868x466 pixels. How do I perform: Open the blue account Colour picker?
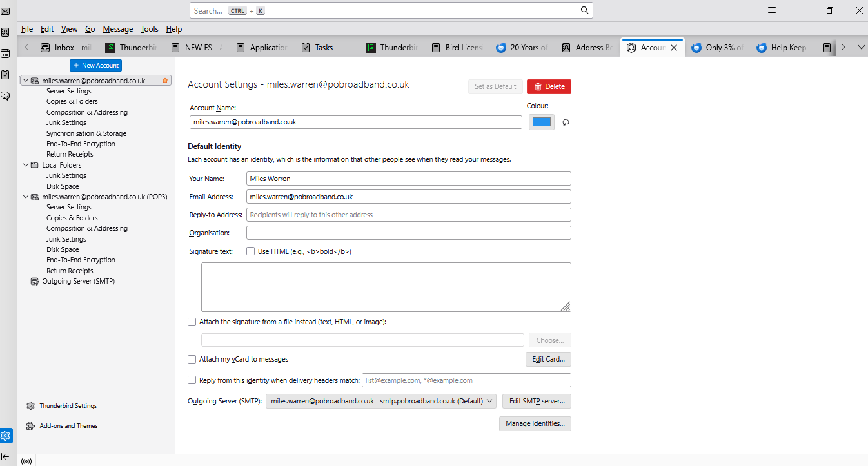[542, 122]
